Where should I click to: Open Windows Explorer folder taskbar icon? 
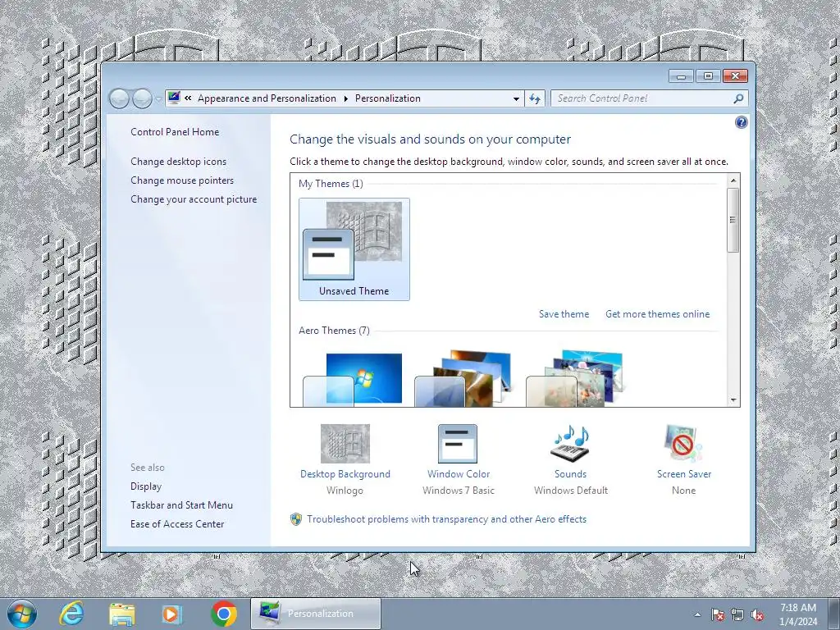pyautogui.click(x=121, y=614)
